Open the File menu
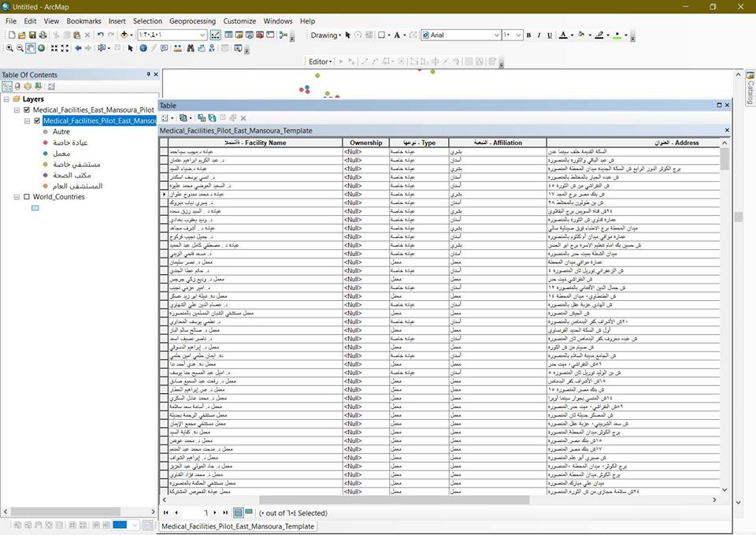The height and width of the screenshot is (535, 756). [10, 21]
